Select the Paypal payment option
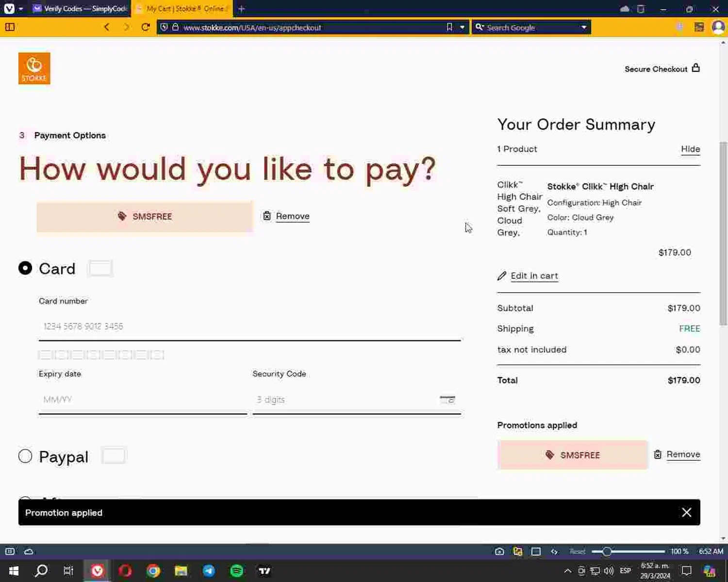The image size is (728, 582). point(25,456)
